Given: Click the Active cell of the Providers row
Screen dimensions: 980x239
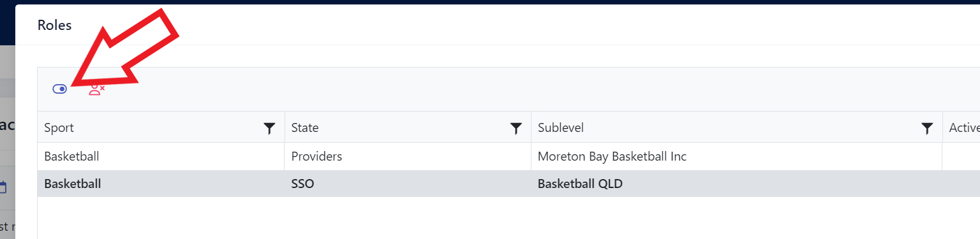Looking at the screenshot, I should 961,156.
